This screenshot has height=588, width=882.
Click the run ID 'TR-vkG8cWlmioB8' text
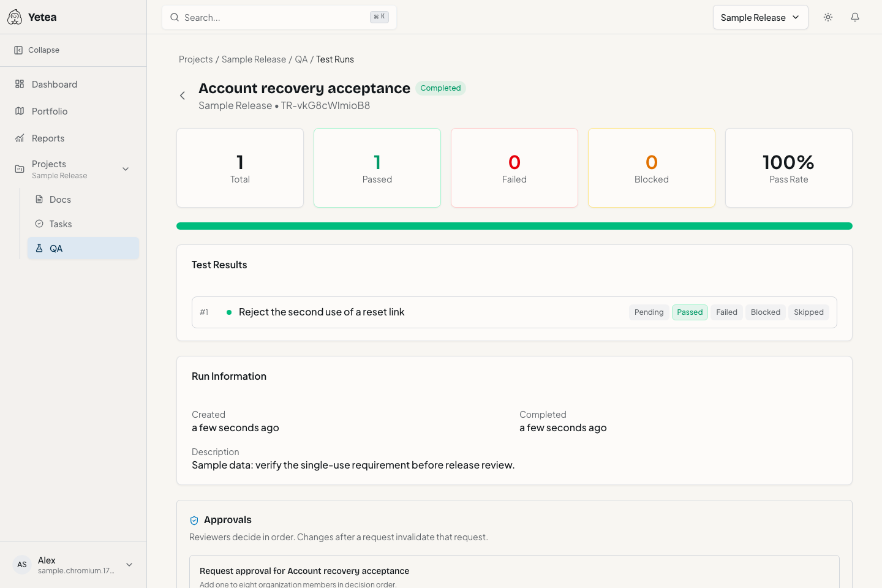click(x=325, y=105)
